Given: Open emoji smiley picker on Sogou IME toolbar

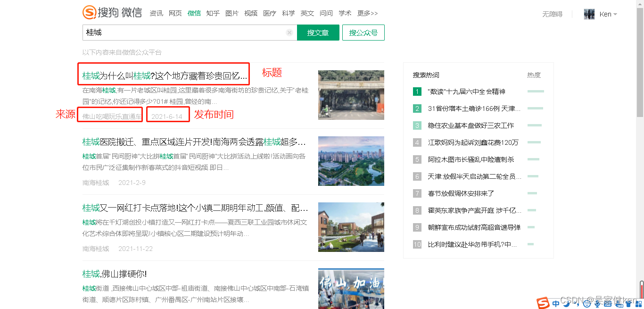Looking at the screenshot, I should pyautogui.click(x=587, y=304).
